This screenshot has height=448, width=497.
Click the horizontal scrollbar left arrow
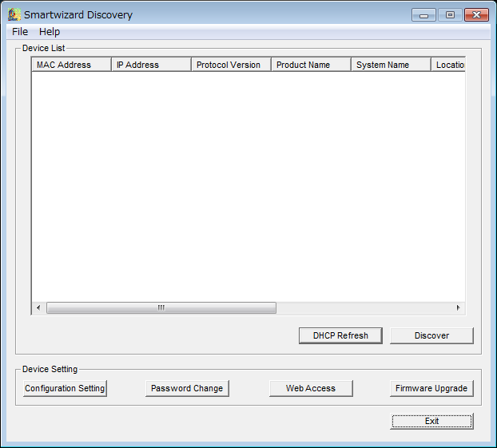38,307
